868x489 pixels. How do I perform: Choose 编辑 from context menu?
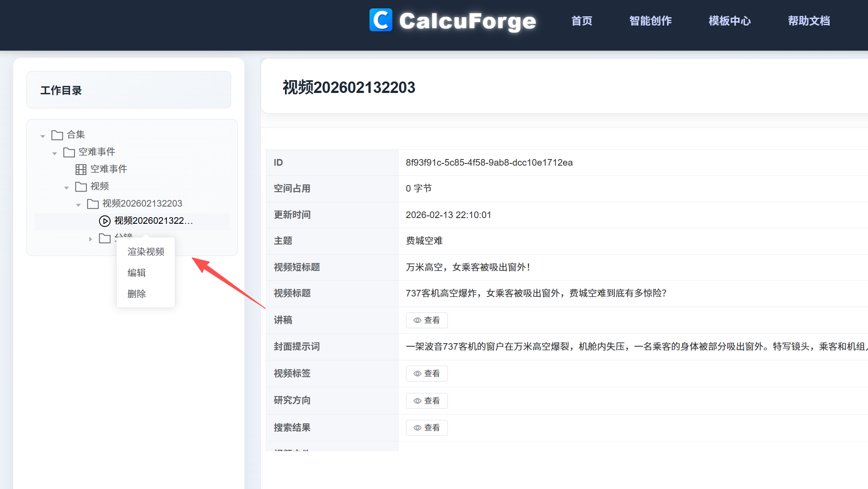[x=137, y=273]
